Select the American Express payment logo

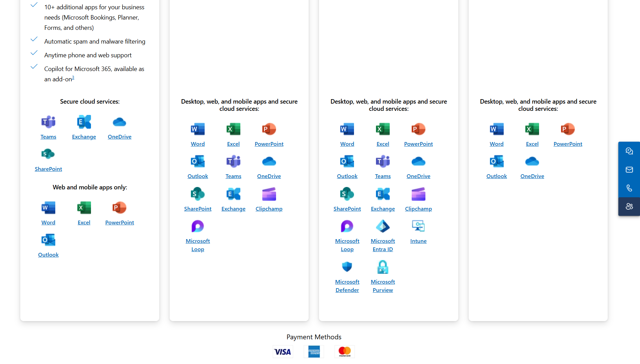click(x=314, y=352)
